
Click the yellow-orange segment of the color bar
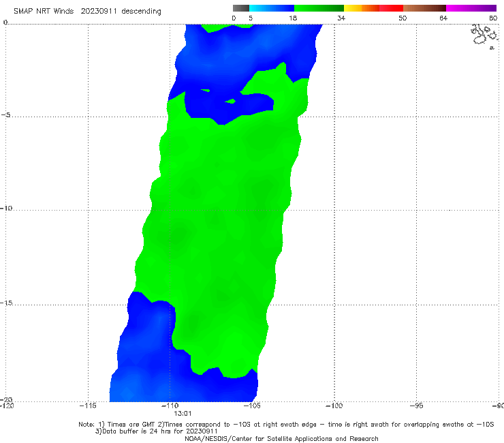click(x=362, y=8)
